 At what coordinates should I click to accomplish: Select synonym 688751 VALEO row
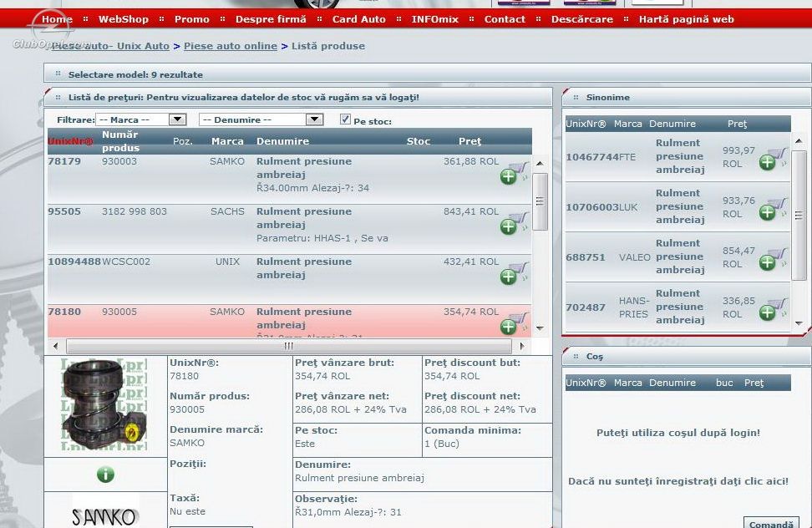pos(678,256)
